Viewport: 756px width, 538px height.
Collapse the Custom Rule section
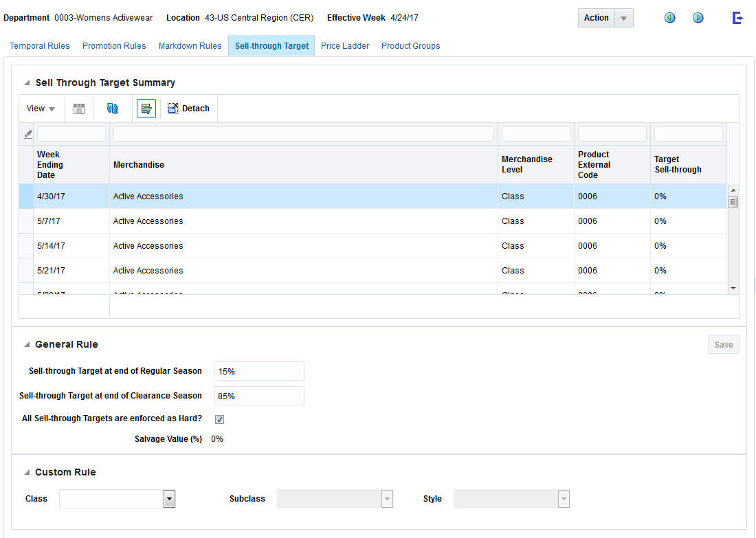(x=27, y=473)
